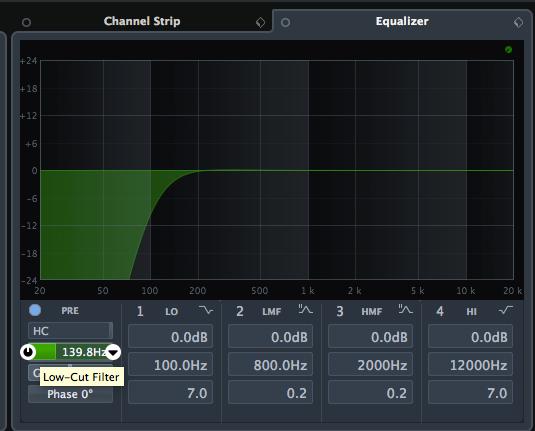Choose band 2 LMF filter type icon
This screenshot has height=431, width=535.
306,310
